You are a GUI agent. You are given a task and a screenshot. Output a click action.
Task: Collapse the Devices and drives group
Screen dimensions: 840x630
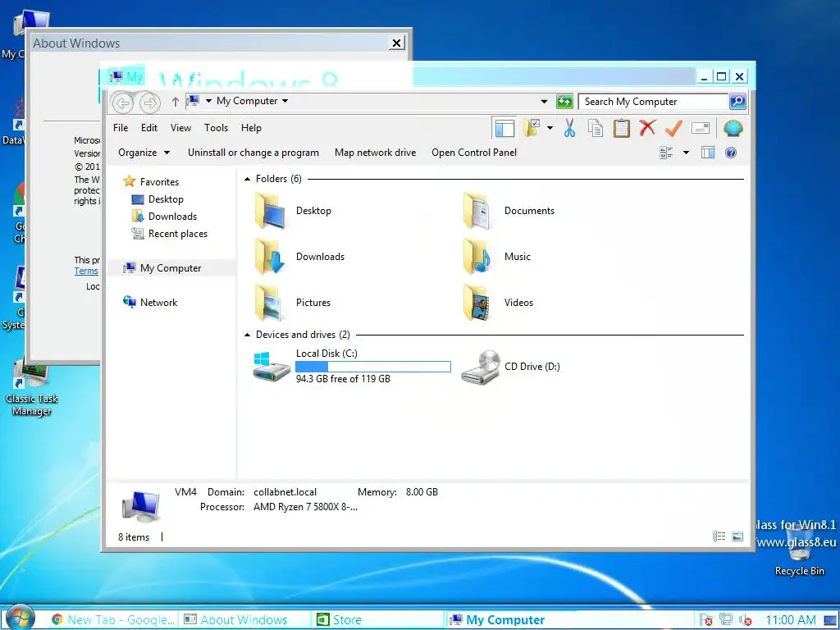(x=247, y=335)
